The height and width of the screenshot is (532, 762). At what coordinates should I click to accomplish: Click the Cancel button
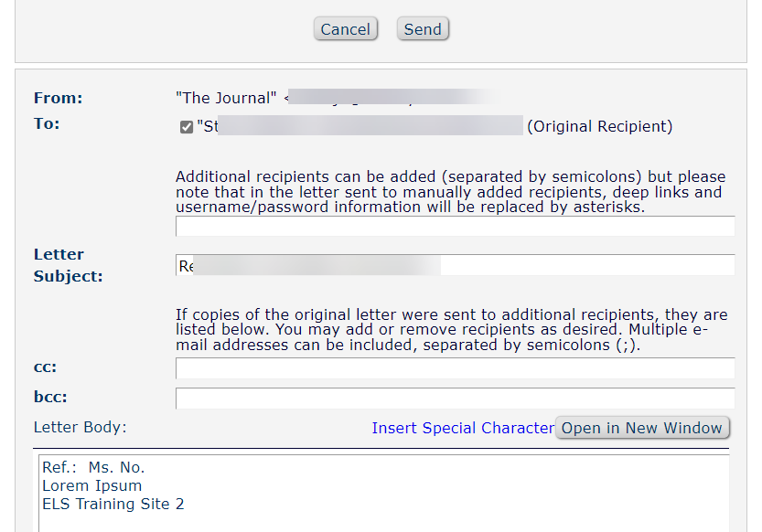pos(345,28)
